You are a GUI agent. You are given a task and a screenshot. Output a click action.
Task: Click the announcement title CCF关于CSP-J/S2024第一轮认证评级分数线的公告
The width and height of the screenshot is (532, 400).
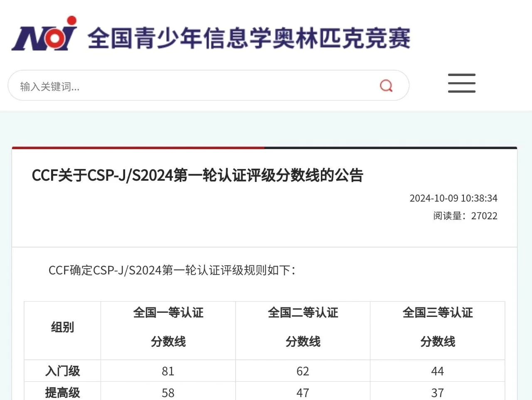pos(197,175)
